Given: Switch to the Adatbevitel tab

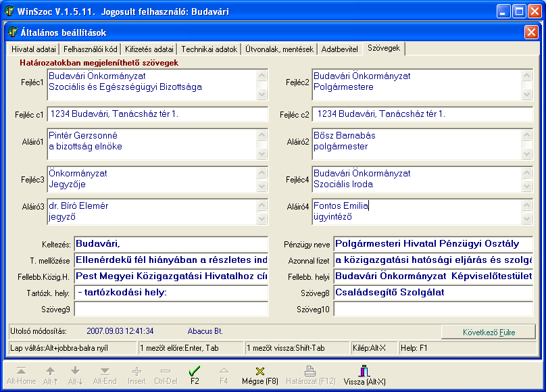Looking at the screenshot, I should click(339, 49).
